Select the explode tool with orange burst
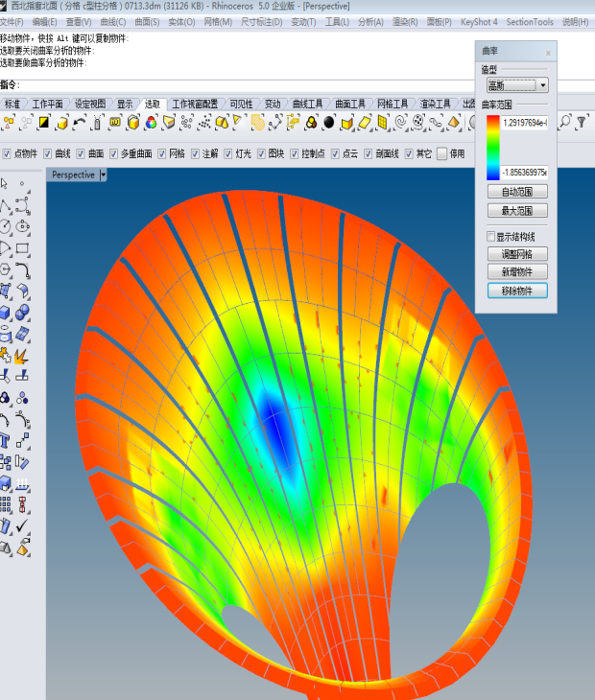595x700 pixels. click(21, 356)
